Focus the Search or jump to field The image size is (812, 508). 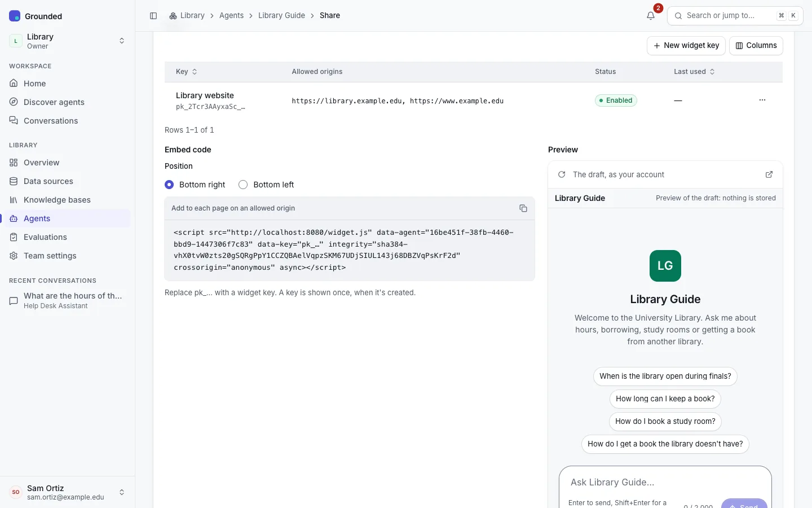(x=735, y=16)
